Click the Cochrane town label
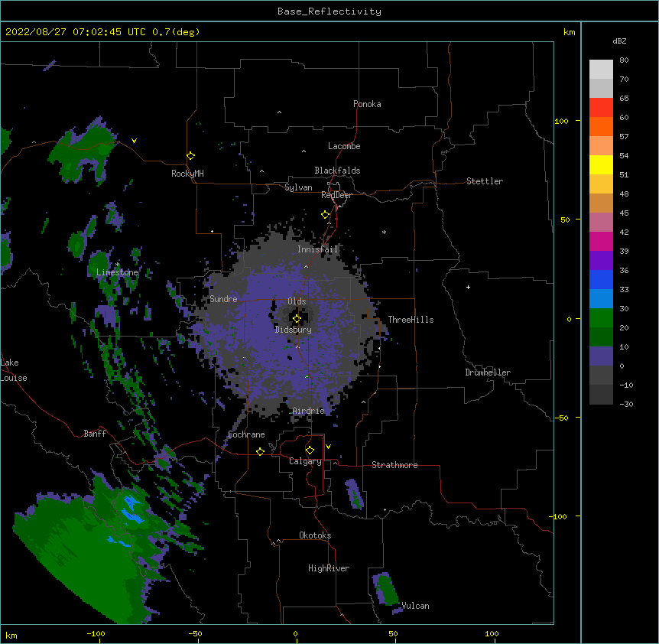This screenshot has width=659, height=644. pos(246,434)
